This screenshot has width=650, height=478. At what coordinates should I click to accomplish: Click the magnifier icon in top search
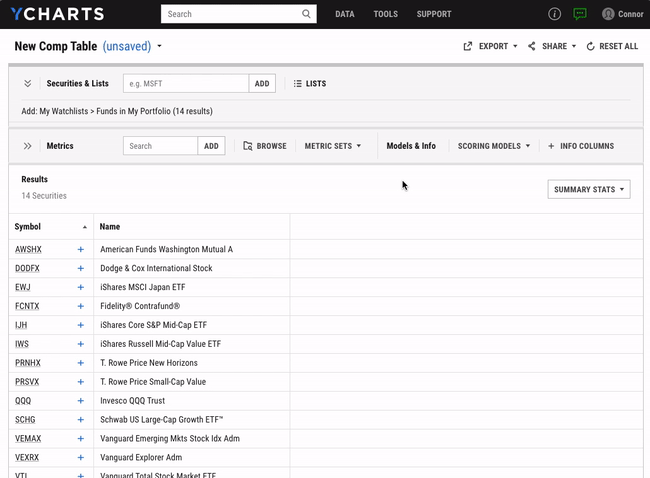(306, 14)
